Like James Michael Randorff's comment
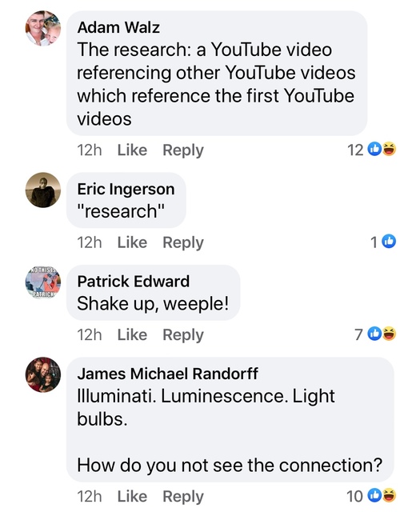The image size is (420, 512). pos(132,496)
